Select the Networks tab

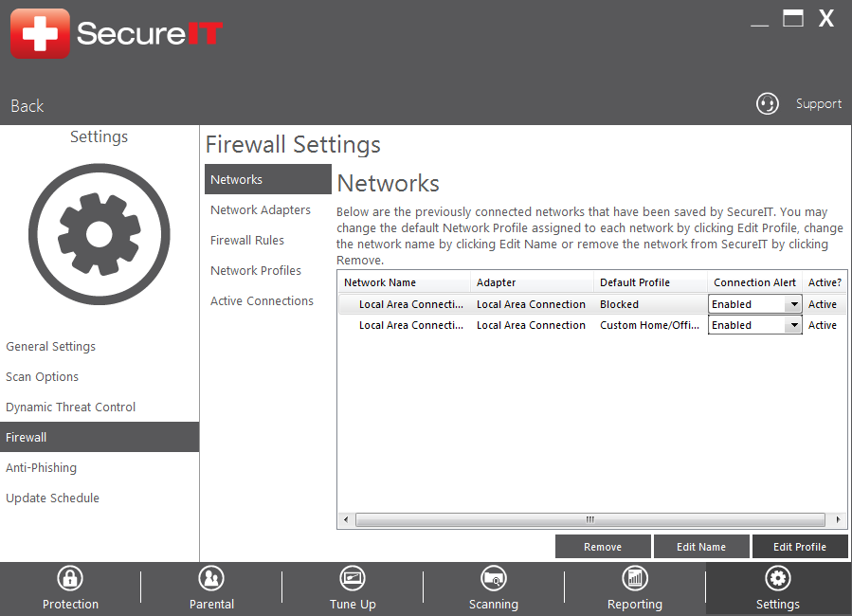(268, 179)
